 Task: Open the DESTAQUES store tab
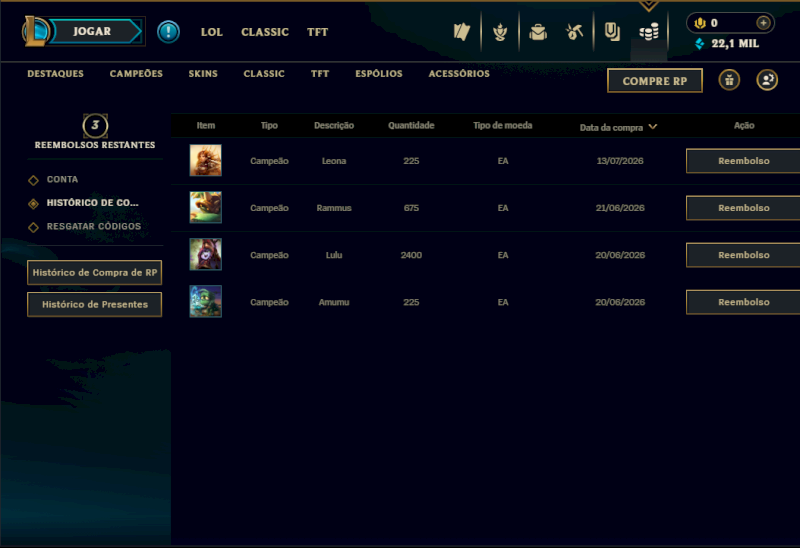[56, 73]
